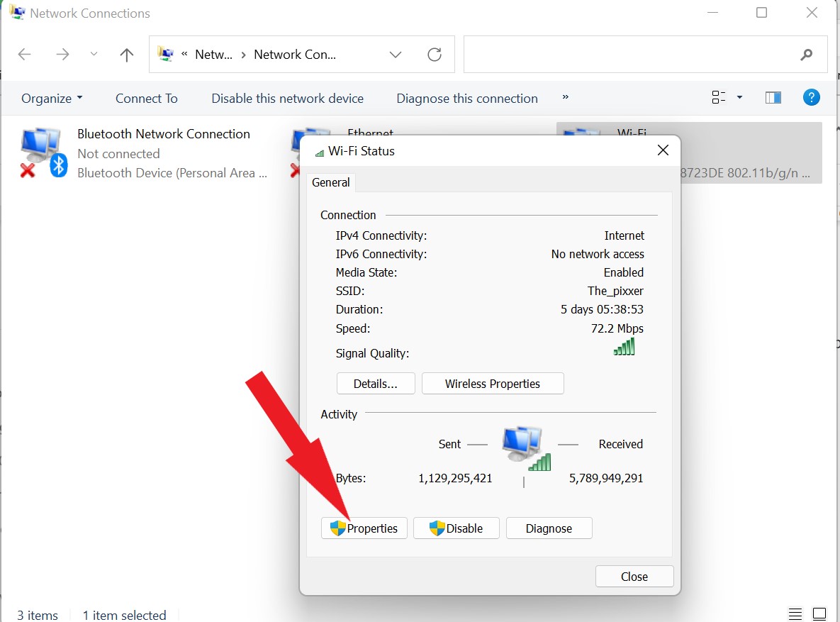Screen dimensions: 840x622
Task: Open Help via the question mark icon
Action: [x=811, y=97]
